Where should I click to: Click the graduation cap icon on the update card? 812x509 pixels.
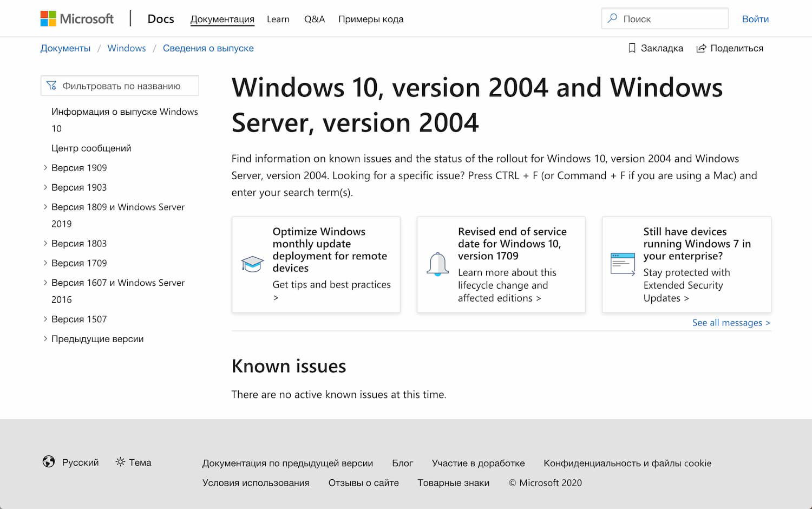point(252,262)
